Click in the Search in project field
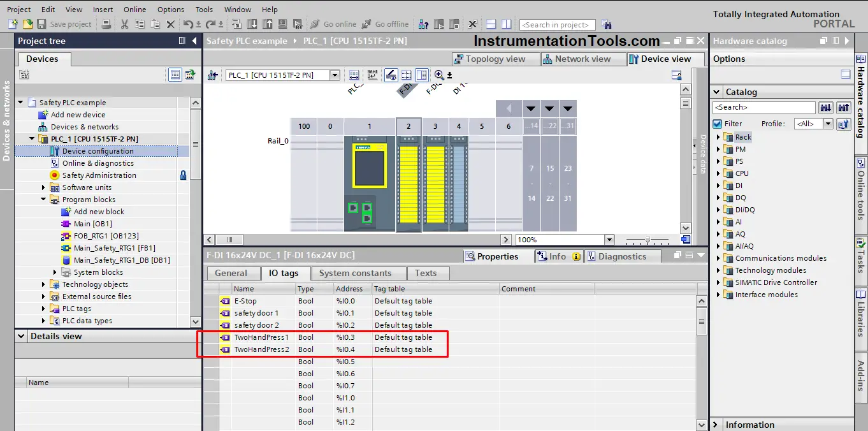This screenshot has height=431, width=868. pyautogui.click(x=558, y=25)
